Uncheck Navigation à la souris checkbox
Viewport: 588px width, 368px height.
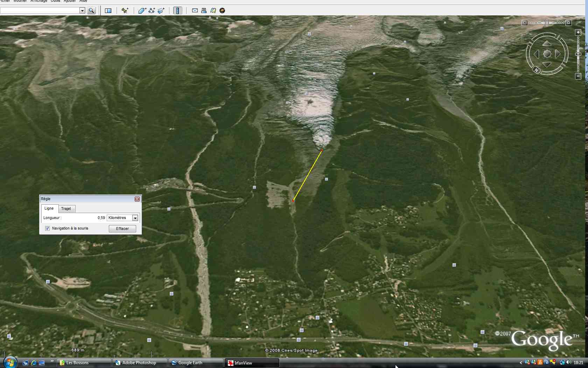click(x=47, y=228)
